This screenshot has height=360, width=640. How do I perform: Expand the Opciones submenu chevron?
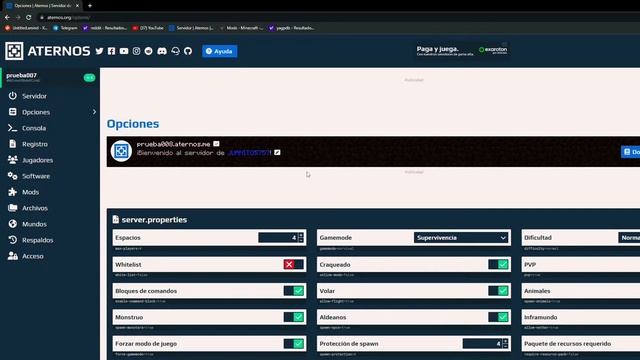click(x=94, y=112)
